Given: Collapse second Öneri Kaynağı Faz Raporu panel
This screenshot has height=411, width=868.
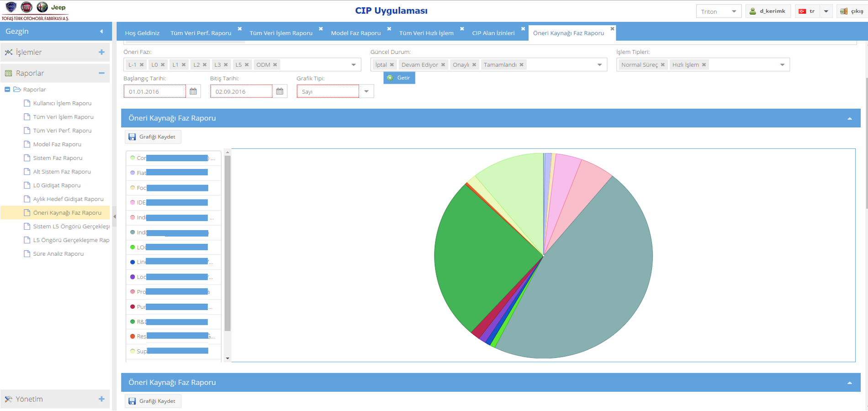Looking at the screenshot, I should (x=850, y=383).
